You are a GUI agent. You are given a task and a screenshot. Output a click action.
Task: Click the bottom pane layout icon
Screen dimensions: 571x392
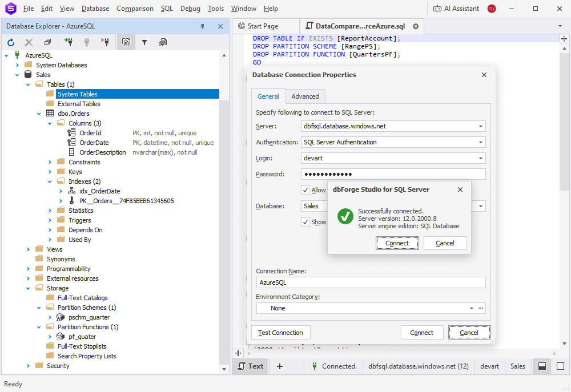(542, 366)
